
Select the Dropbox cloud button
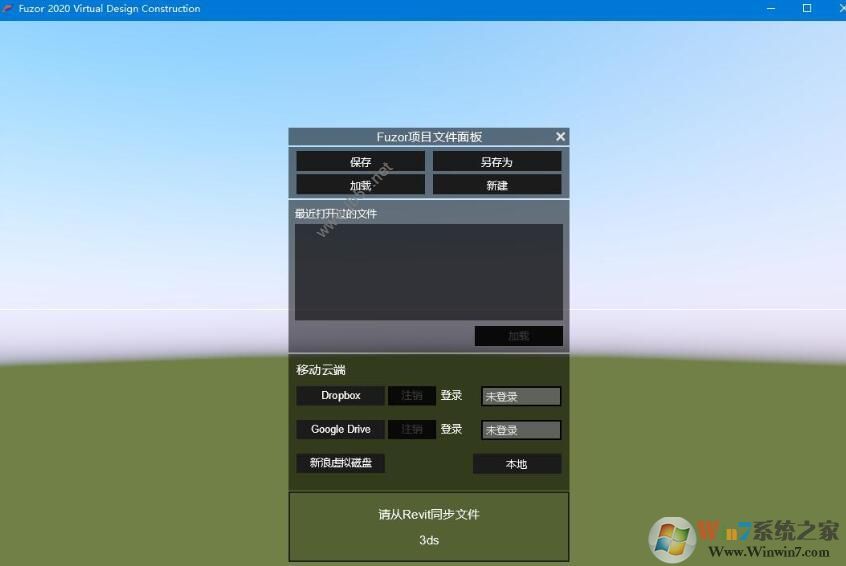[x=340, y=395]
